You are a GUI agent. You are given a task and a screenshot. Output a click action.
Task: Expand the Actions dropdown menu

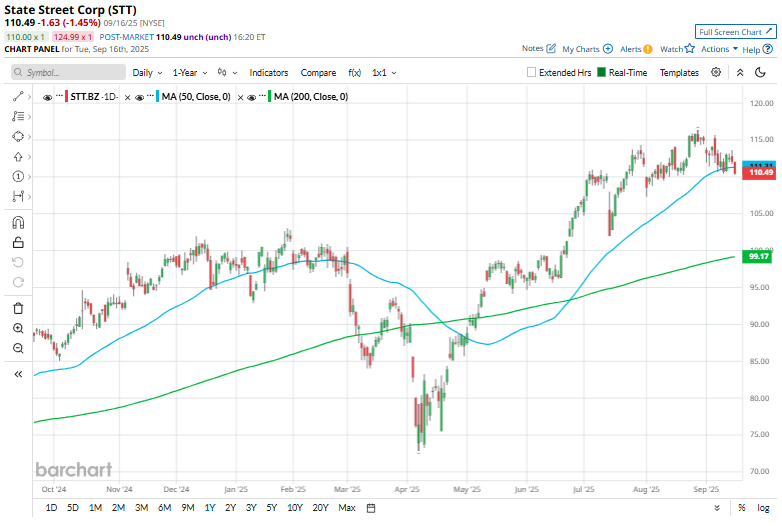pos(719,49)
